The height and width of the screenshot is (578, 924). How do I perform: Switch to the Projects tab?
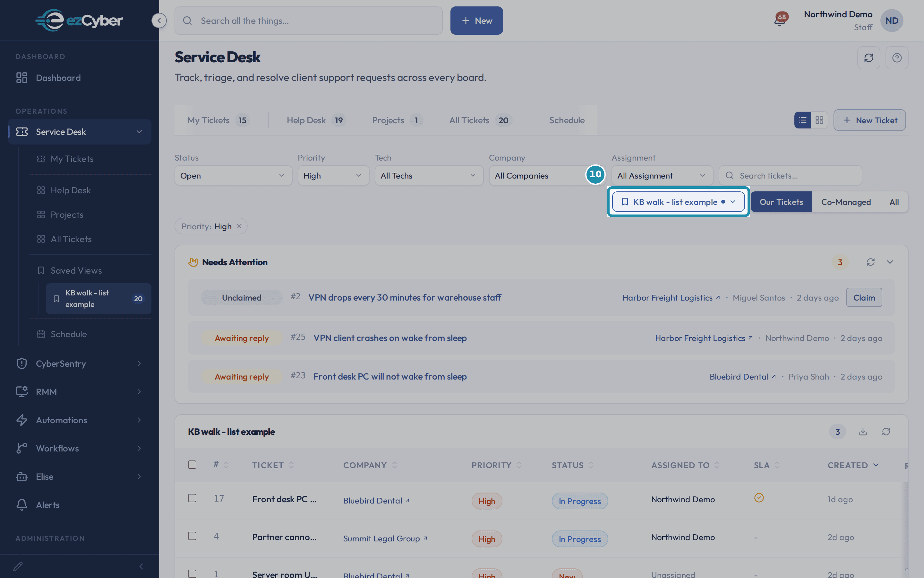pos(397,120)
